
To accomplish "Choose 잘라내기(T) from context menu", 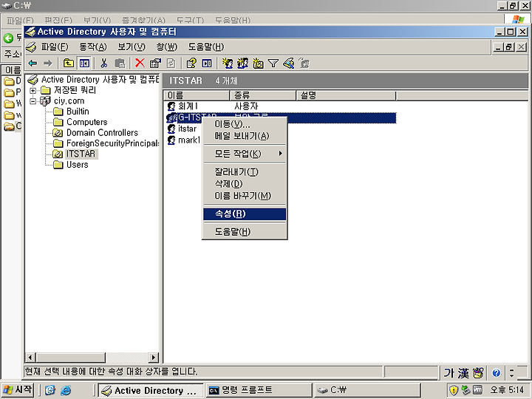I will tap(245, 172).
